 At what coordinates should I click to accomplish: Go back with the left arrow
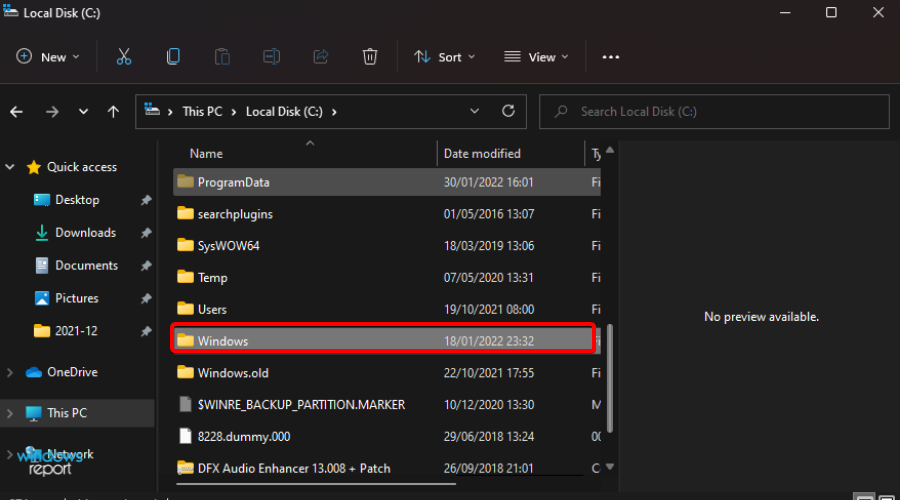(17, 111)
